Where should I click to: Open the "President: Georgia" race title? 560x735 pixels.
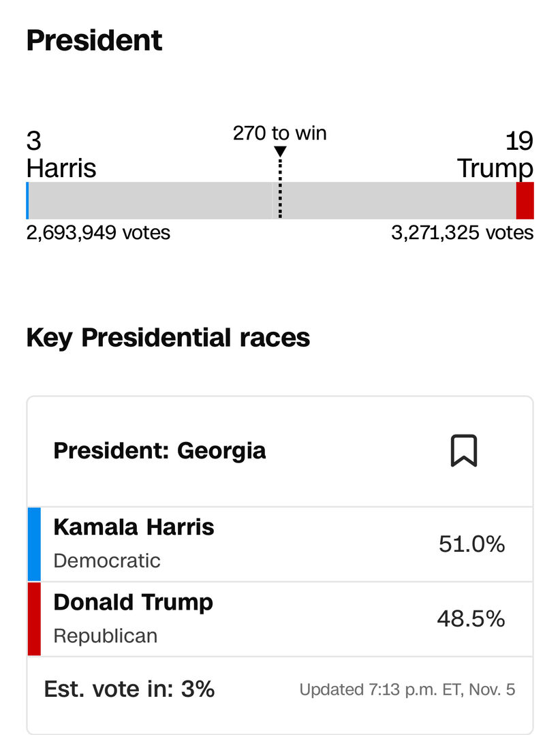(x=159, y=451)
